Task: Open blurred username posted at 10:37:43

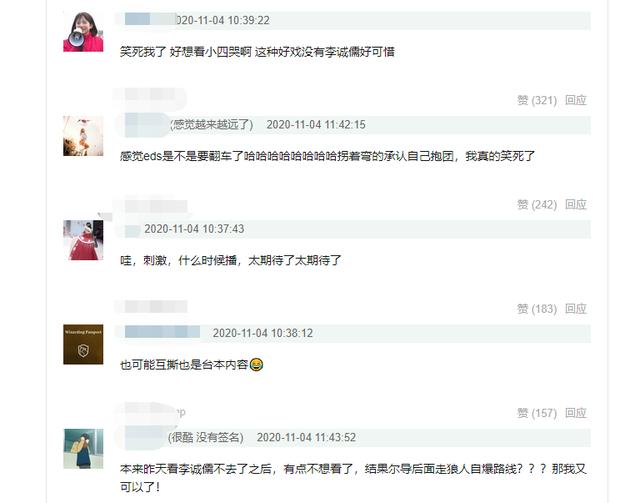Action: point(132,230)
